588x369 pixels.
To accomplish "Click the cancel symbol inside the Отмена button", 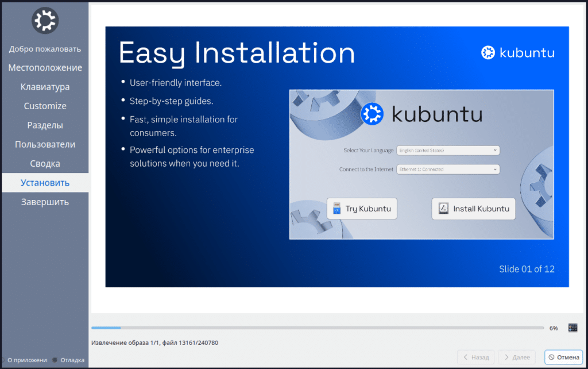I will click(x=552, y=356).
